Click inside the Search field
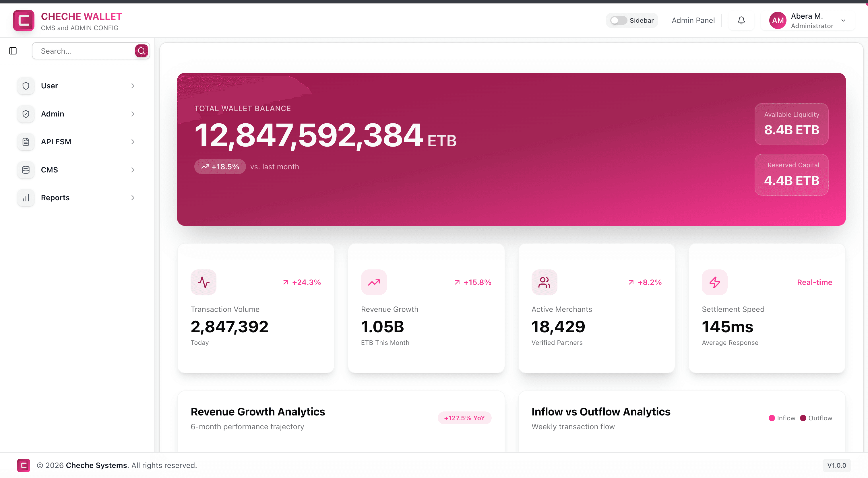The height and width of the screenshot is (478, 868). click(x=84, y=50)
